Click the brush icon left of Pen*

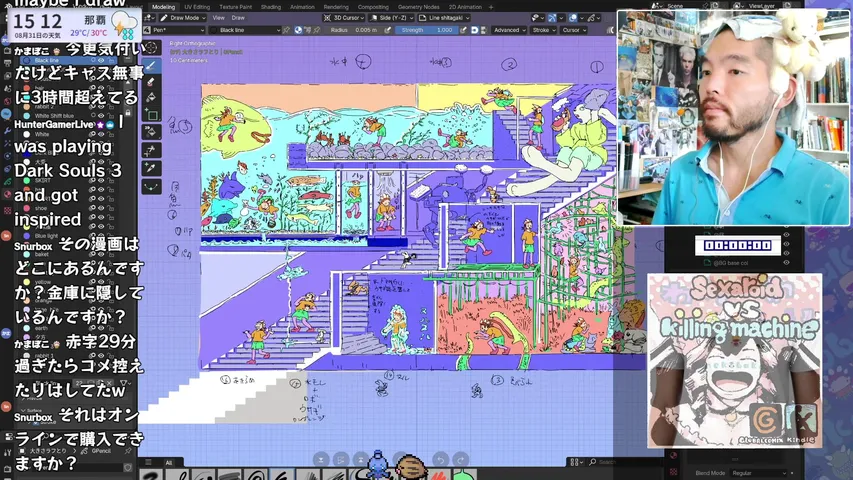click(x=147, y=30)
